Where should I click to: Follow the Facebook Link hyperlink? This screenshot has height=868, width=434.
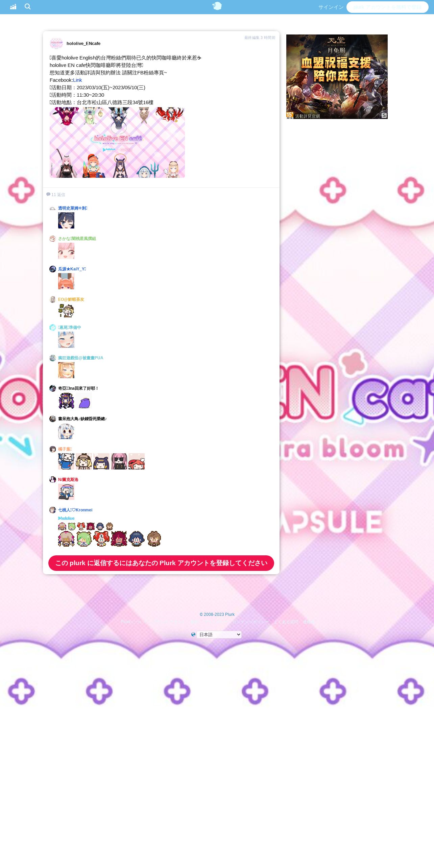pos(77,80)
